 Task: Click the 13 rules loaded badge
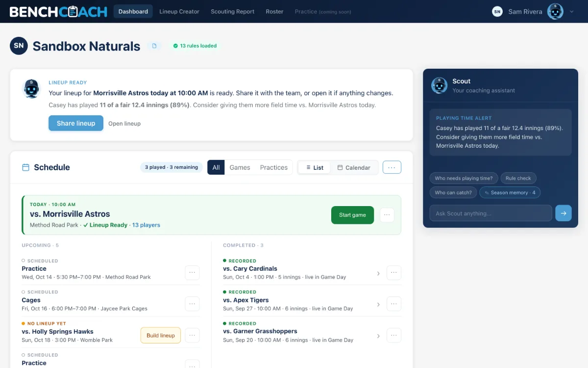pos(195,46)
